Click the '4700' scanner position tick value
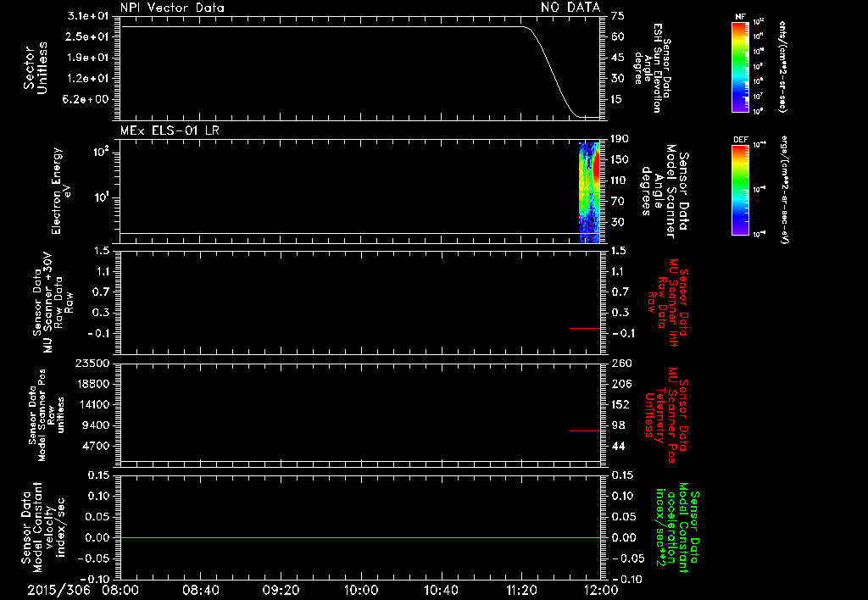 95,446
